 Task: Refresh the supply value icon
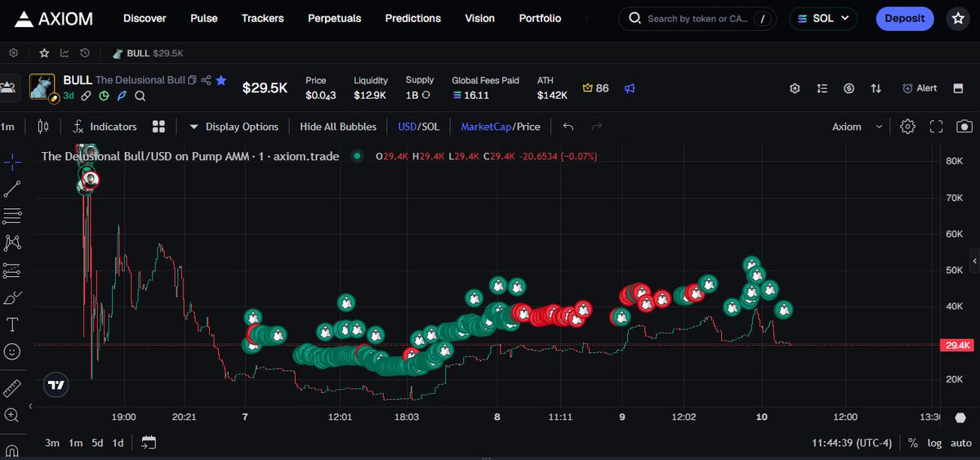point(425,96)
